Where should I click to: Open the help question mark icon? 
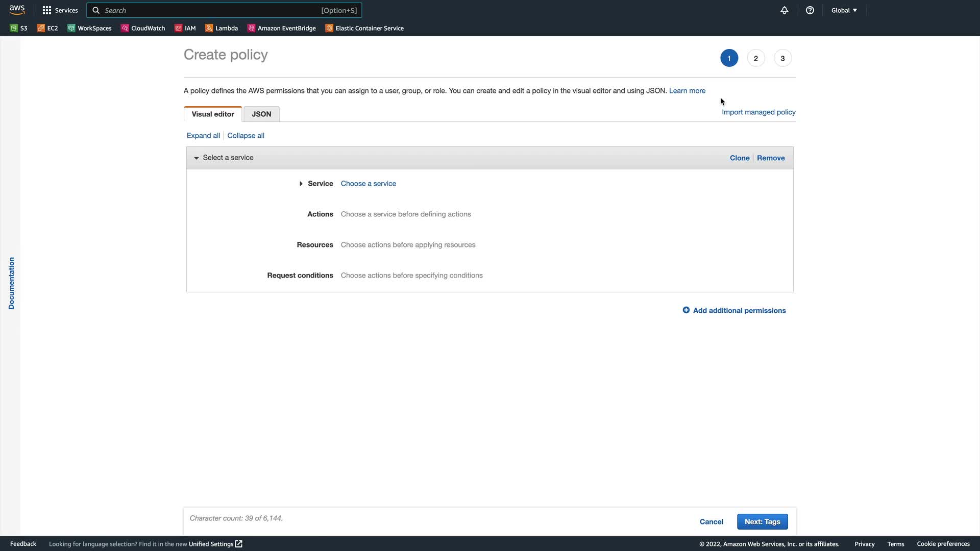[810, 10]
